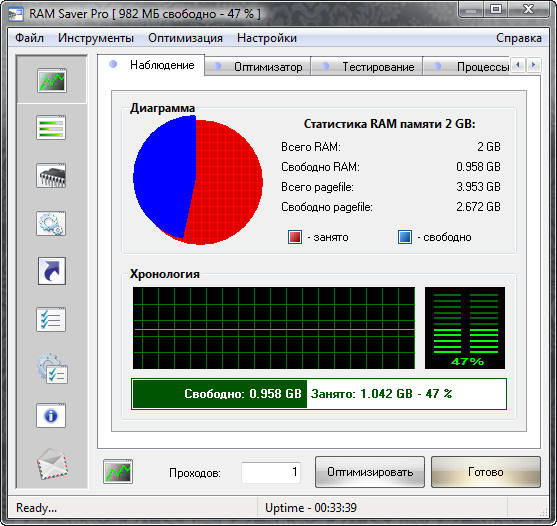The height and width of the screenshot is (526, 557).
Task: Click the Готово button
Action: 486,472
